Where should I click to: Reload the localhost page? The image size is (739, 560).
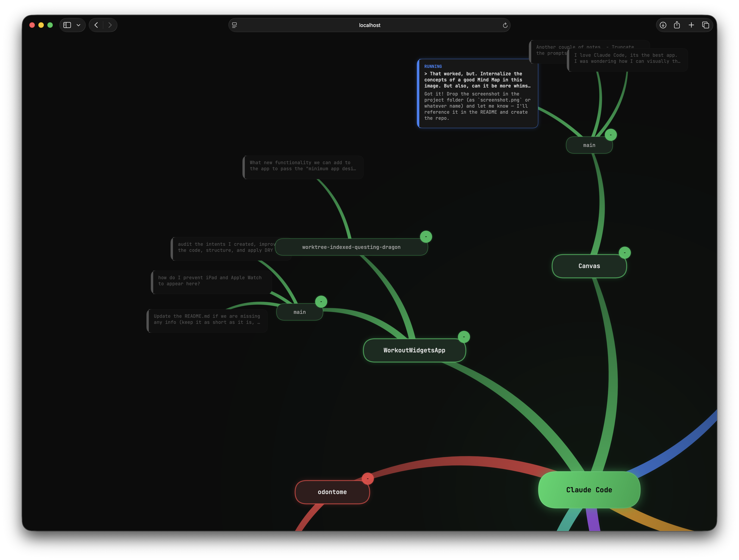coord(505,25)
